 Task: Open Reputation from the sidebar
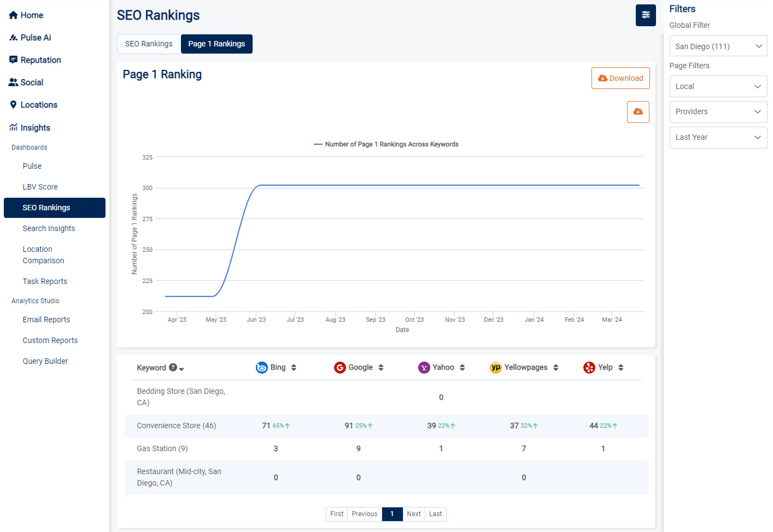point(40,60)
